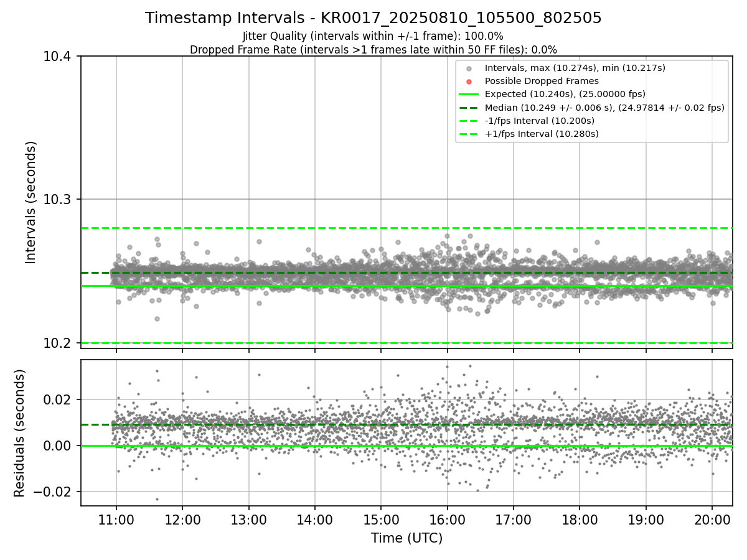Select legend entry '+1/fps Interval (10.280s)'
The width and height of the screenshot is (747, 560).
click(542, 134)
